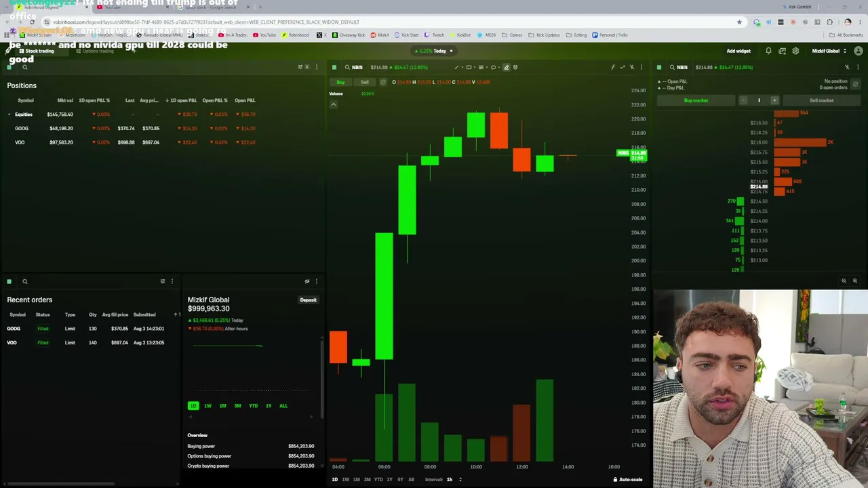
Task: Open Recent orders three-dot menu
Action: [x=172, y=281]
